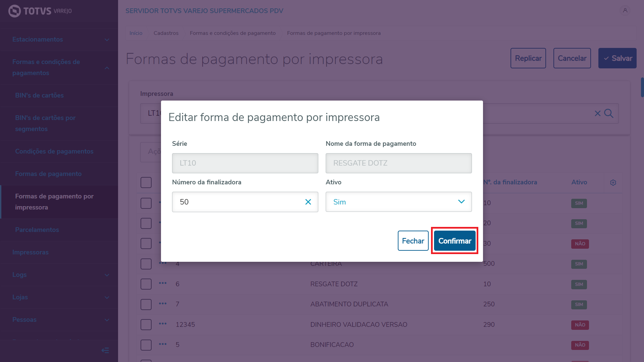Click the user profile icon
This screenshot has height=362, width=644.
click(x=625, y=11)
